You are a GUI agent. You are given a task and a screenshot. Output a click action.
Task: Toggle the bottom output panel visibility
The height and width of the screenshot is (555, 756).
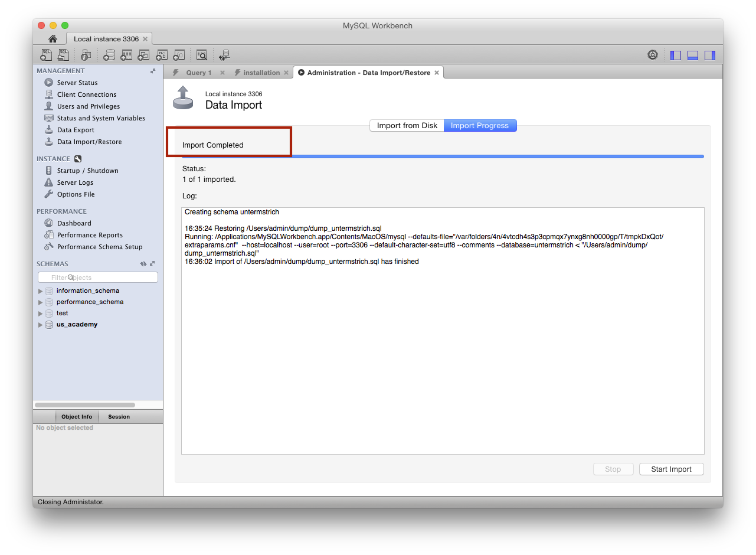[693, 55]
